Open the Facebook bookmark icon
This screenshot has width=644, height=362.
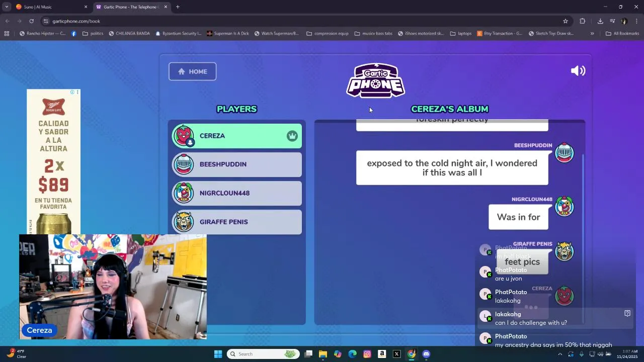click(x=74, y=34)
